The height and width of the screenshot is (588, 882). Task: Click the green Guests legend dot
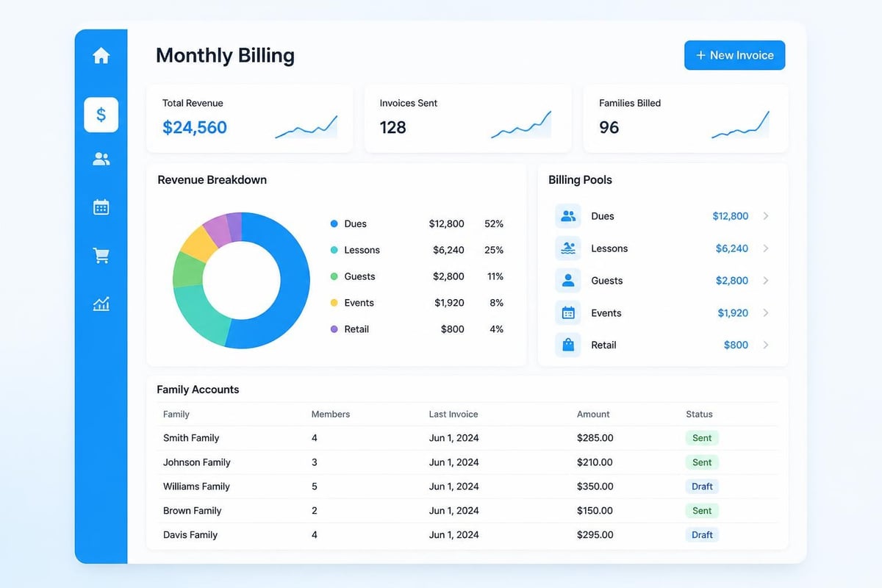(x=334, y=276)
